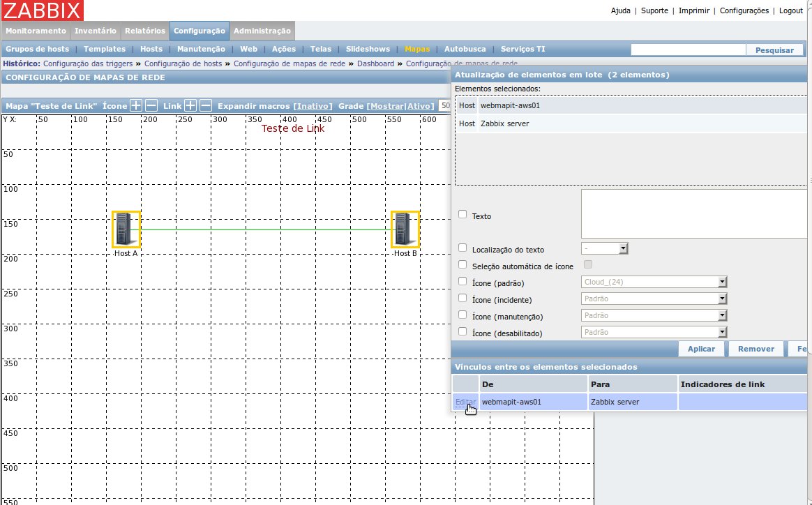The image size is (812, 505).
Task: Check Seleção automática de ícone option
Action: pos(463,264)
